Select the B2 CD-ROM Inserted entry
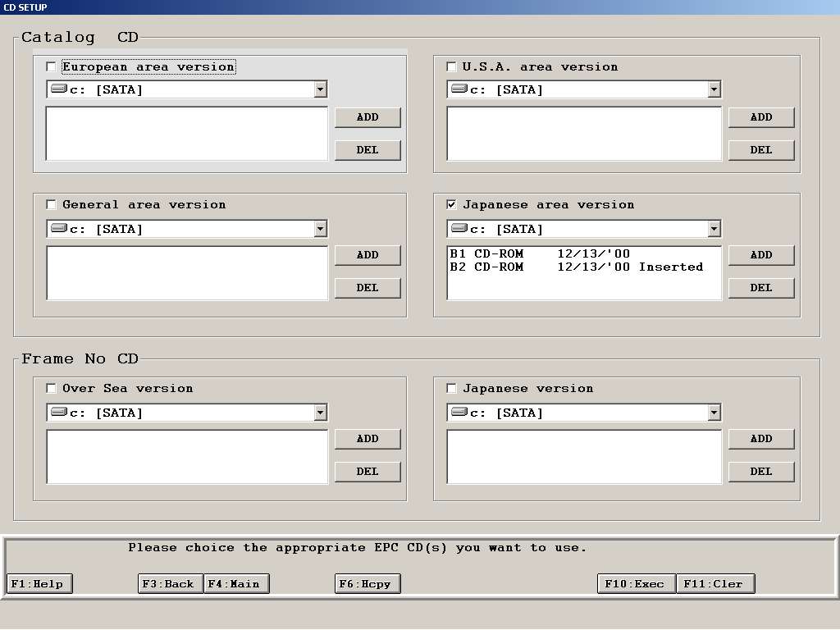This screenshot has height=630, width=840. [576, 267]
